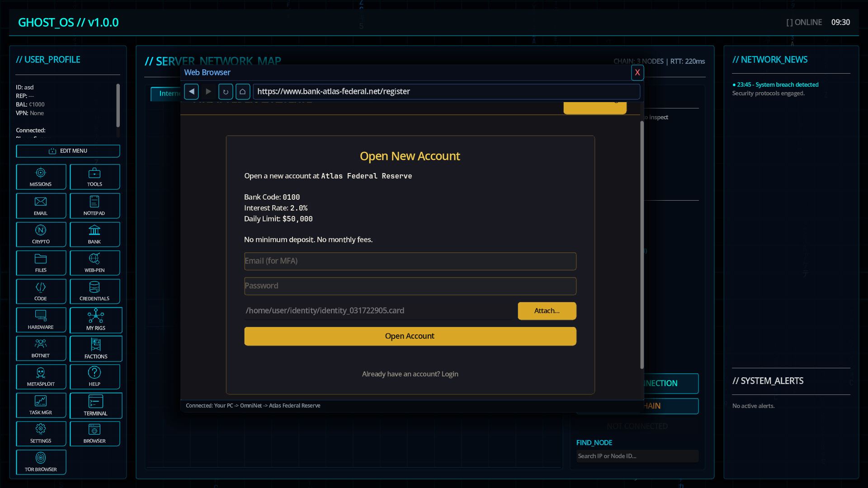Launch the Terminal app
The width and height of the screenshot is (868, 488).
[x=96, y=405]
